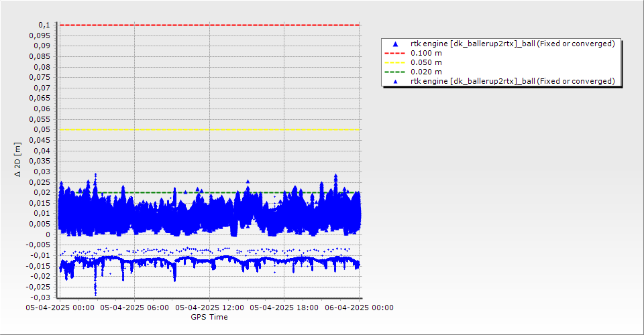Click the green dashed line legend sample
Screen dimensions: 644x335
pos(394,72)
